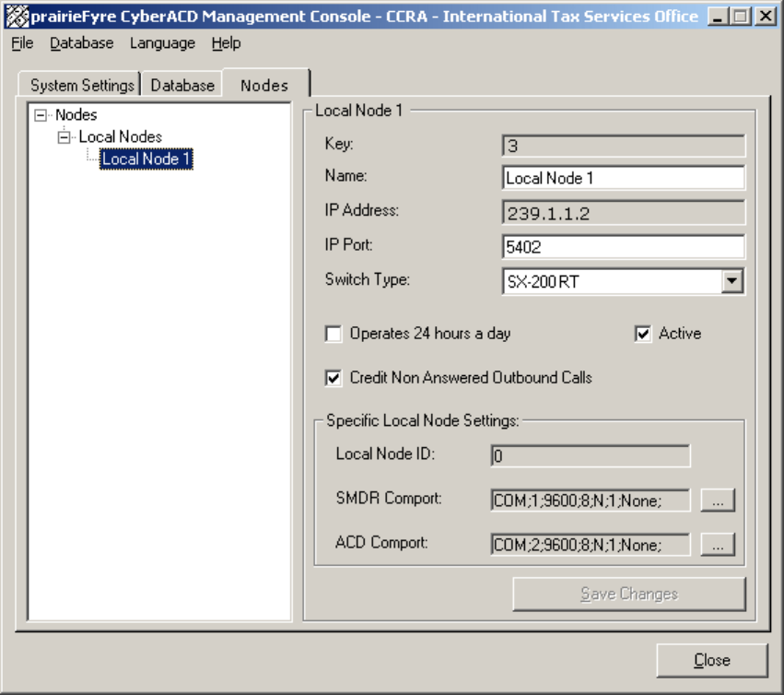Switch to the System Settings tab
The height and width of the screenshot is (695, 784).
[82, 85]
